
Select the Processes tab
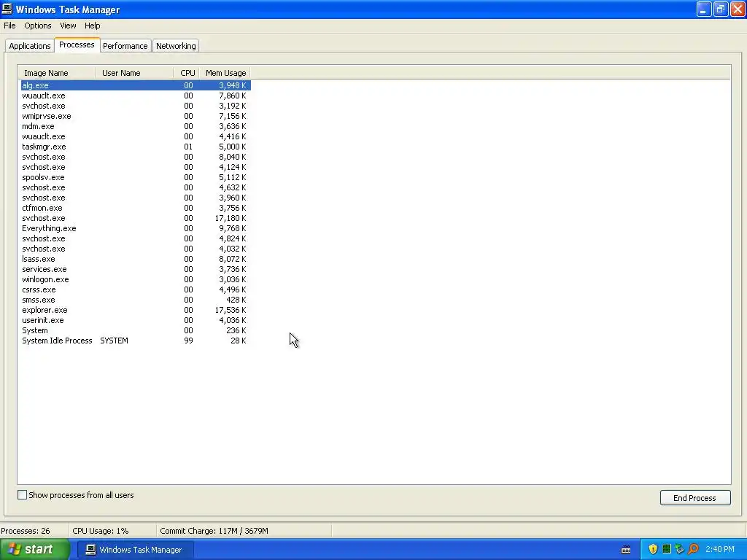click(77, 44)
